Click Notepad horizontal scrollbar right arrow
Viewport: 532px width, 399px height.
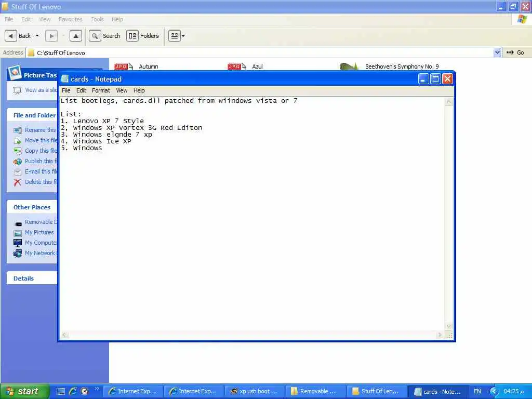click(x=440, y=335)
